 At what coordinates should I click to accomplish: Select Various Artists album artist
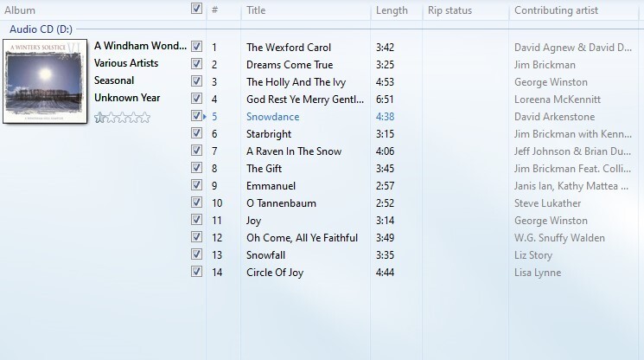(x=126, y=63)
